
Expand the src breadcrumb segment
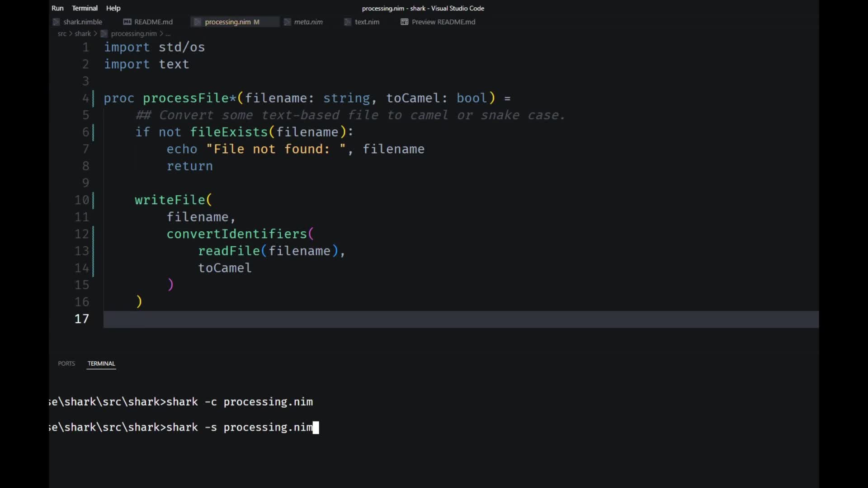pyautogui.click(x=62, y=33)
